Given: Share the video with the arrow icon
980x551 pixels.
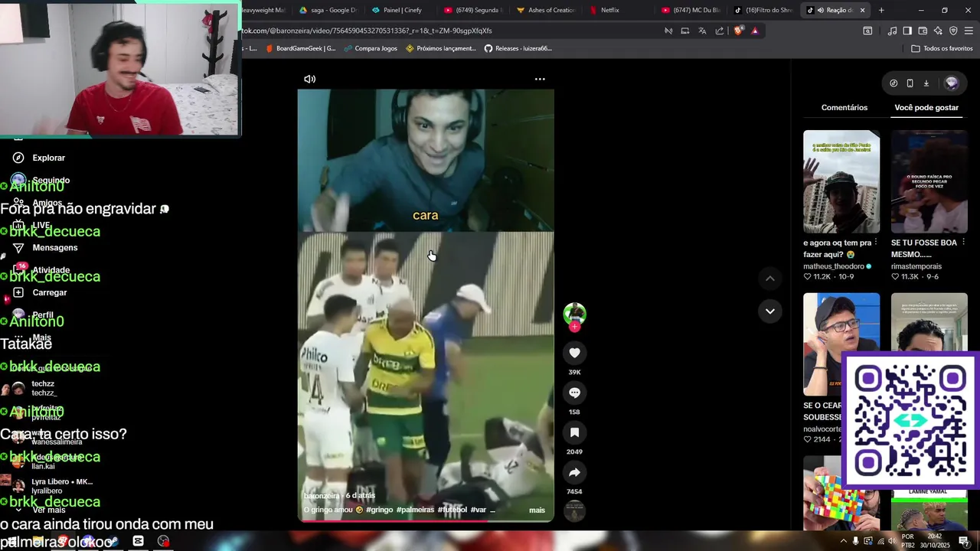Looking at the screenshot, I should tap(574, 472).
